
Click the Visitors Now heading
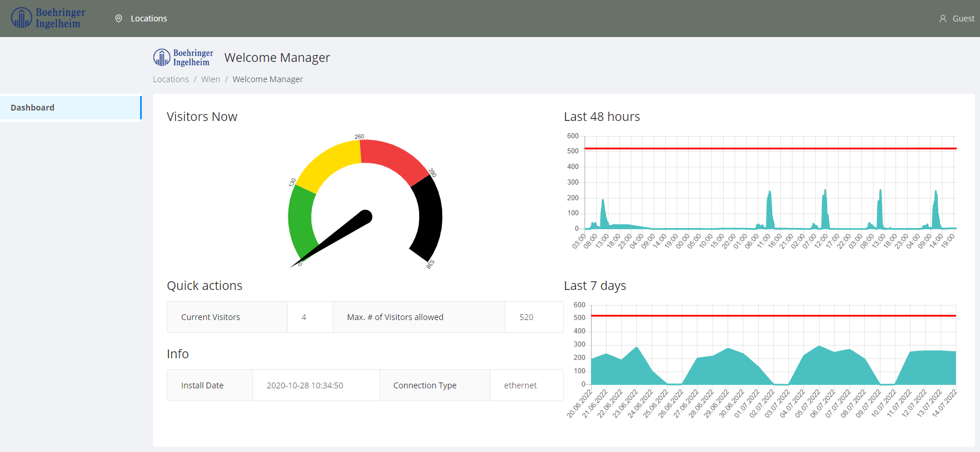[x=202, y=117]
